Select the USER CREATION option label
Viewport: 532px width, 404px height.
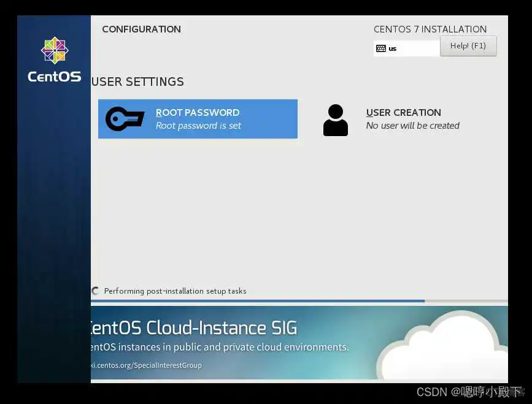403,113
